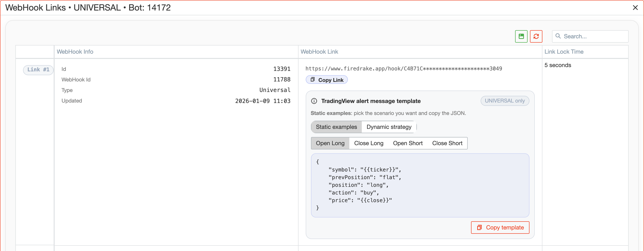
Task: Click the "price": "{{close}}" JSON line
Action: point(360,200)
